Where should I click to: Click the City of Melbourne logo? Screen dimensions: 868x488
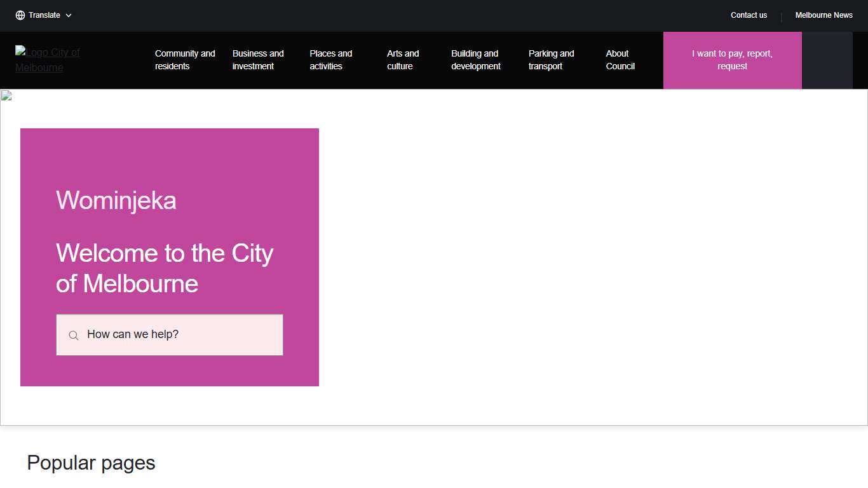point(48,60)
